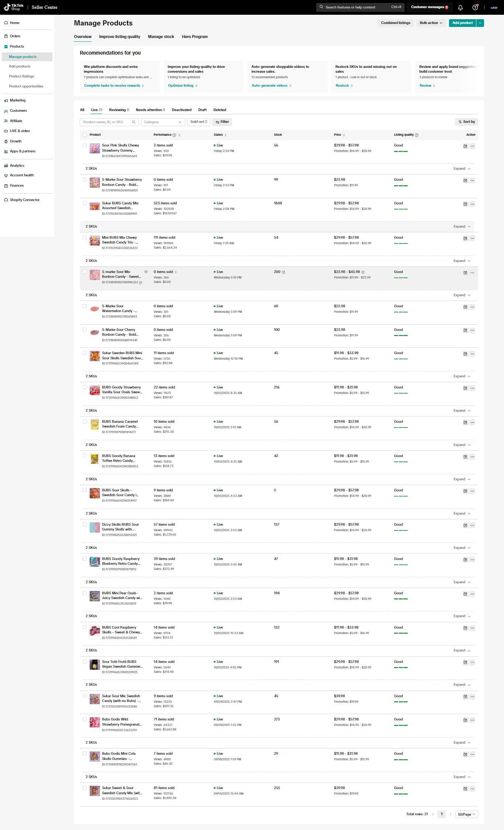Click the eye icon on S-marke Sour Mix

pyautogui.click(x=146, y=272)
